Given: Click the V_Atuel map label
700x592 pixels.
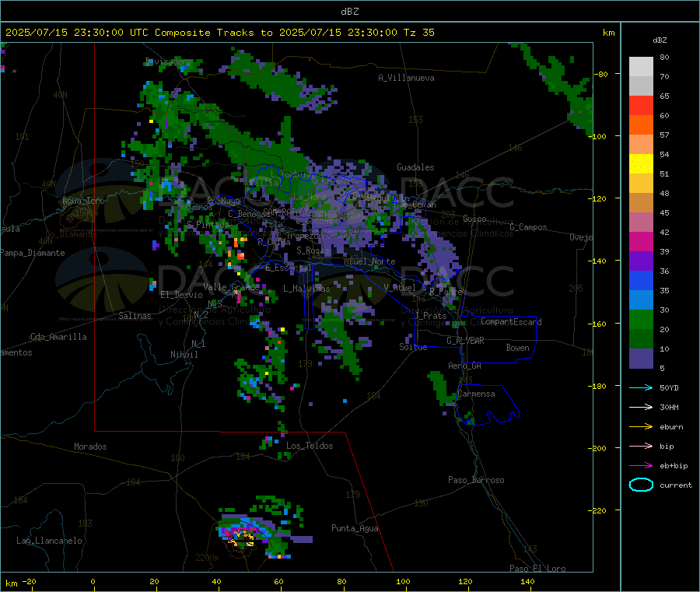Looking at the screenshot, I should (x=400, y=288).
